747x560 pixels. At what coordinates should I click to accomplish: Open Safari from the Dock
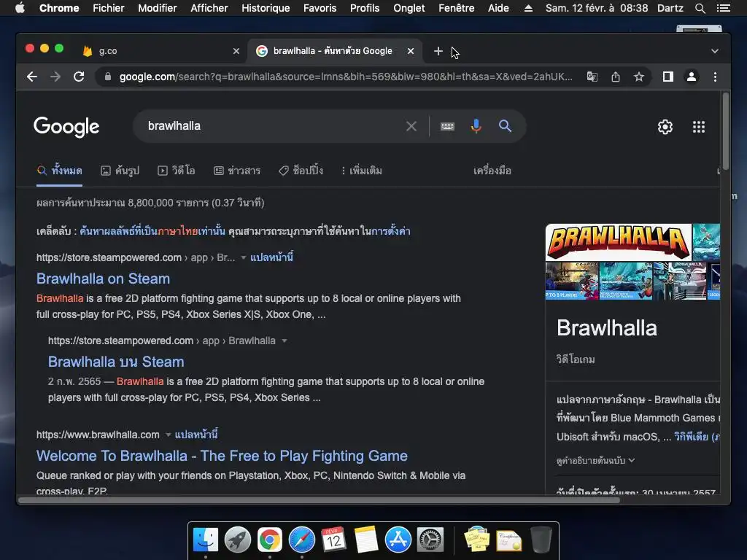pyautogui.click(x=301, y=540)
